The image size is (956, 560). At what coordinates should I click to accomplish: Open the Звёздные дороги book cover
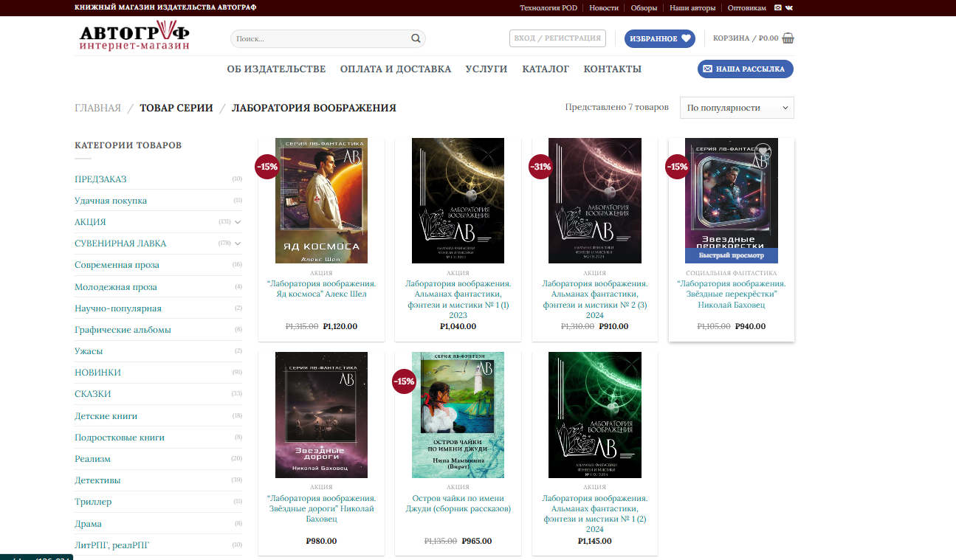[x=321, y=415]
